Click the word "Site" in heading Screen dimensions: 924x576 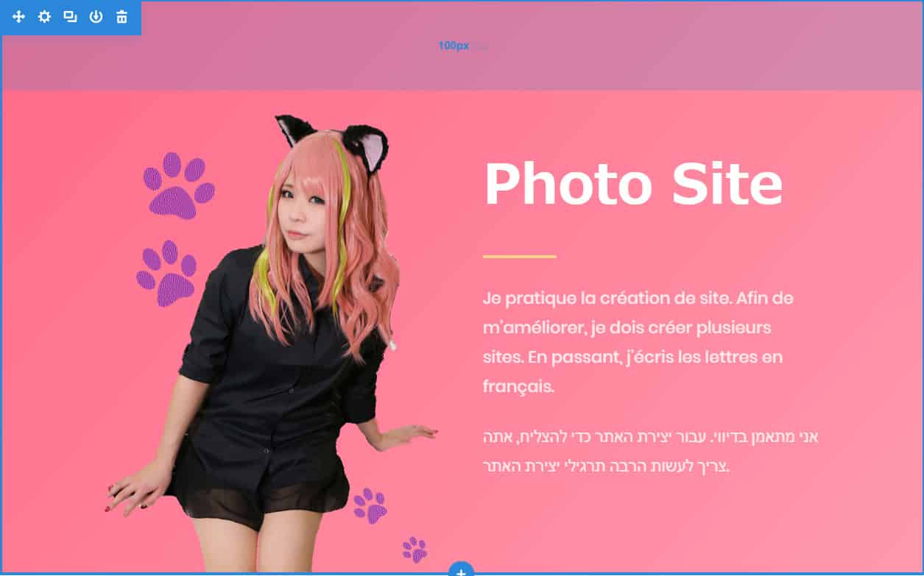click(x=727, y=184)
